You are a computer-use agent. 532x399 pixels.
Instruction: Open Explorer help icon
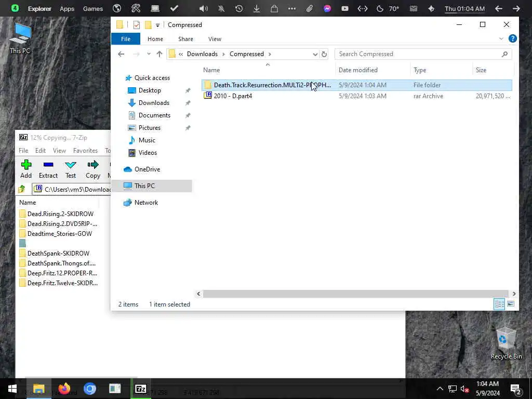(513, 38)
